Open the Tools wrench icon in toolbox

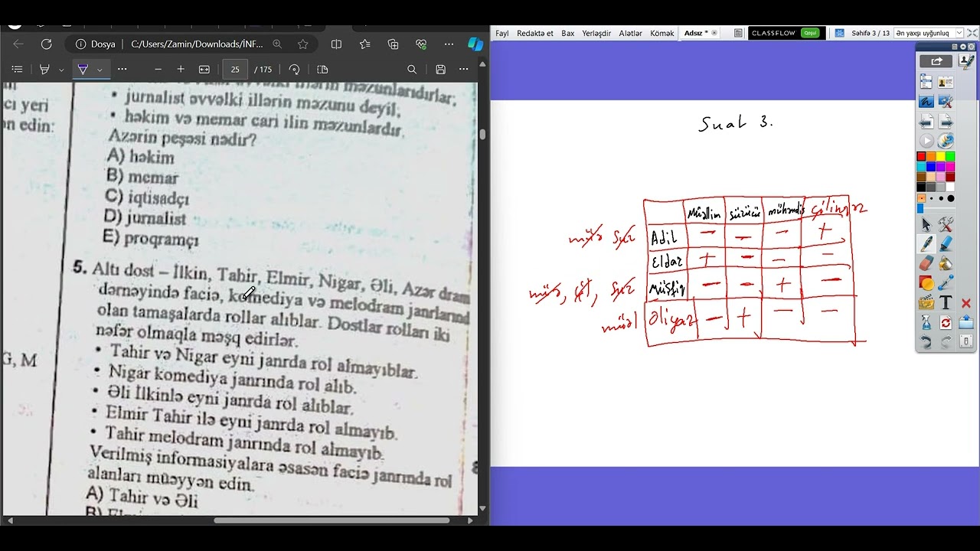[x=946, y=224]
